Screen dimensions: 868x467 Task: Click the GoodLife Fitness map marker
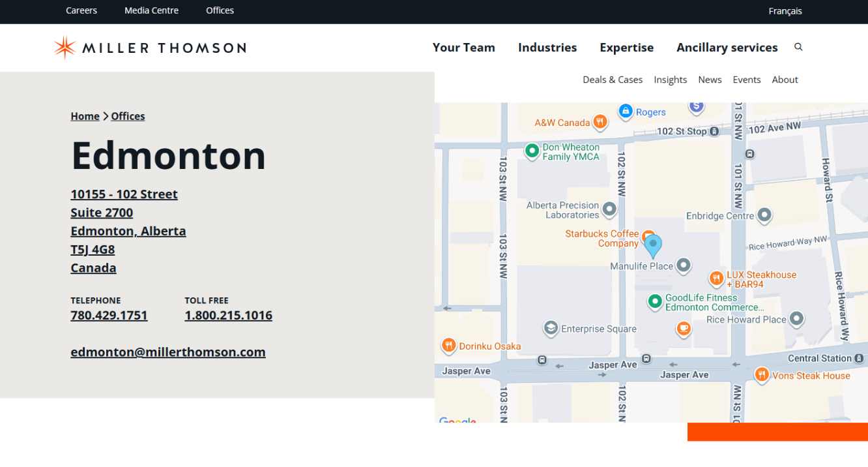[655, 301]
